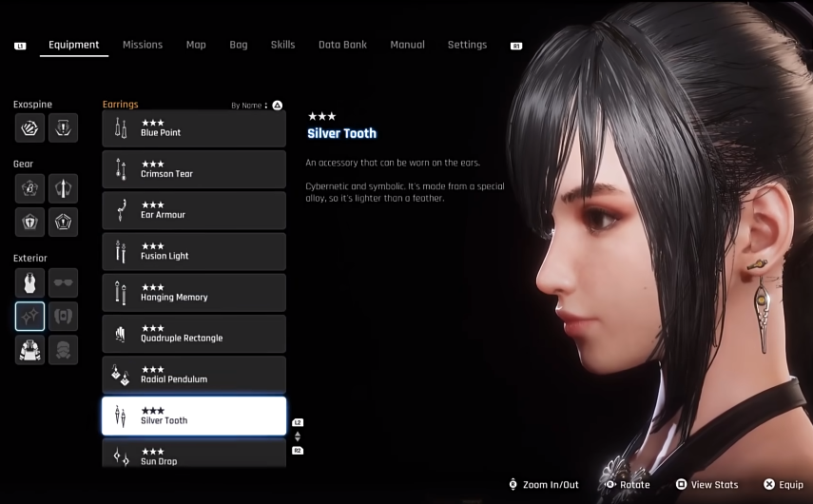
Task: Select the jacket companion outfit slot
Action: pyautogui.click(x=29, y=350)
